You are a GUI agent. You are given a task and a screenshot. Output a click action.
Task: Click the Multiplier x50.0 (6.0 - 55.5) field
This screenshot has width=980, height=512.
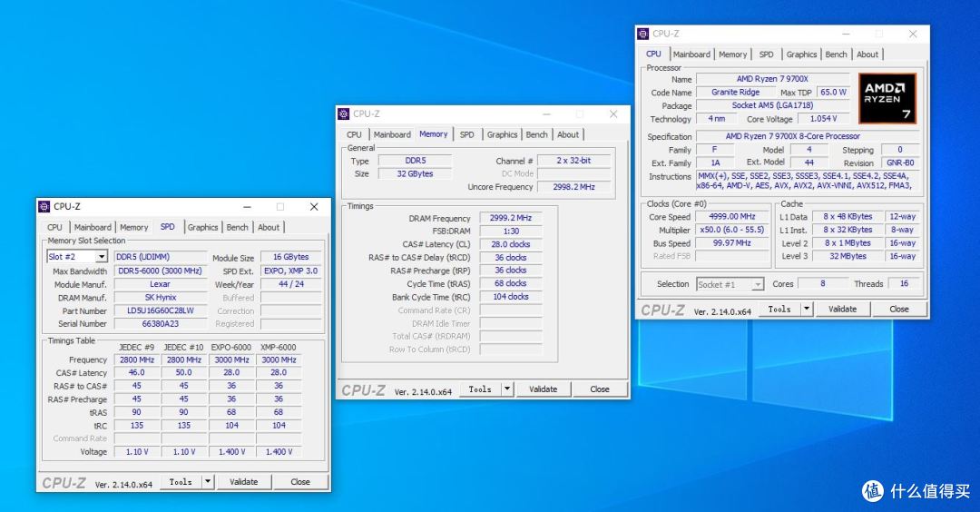(732, 230)
